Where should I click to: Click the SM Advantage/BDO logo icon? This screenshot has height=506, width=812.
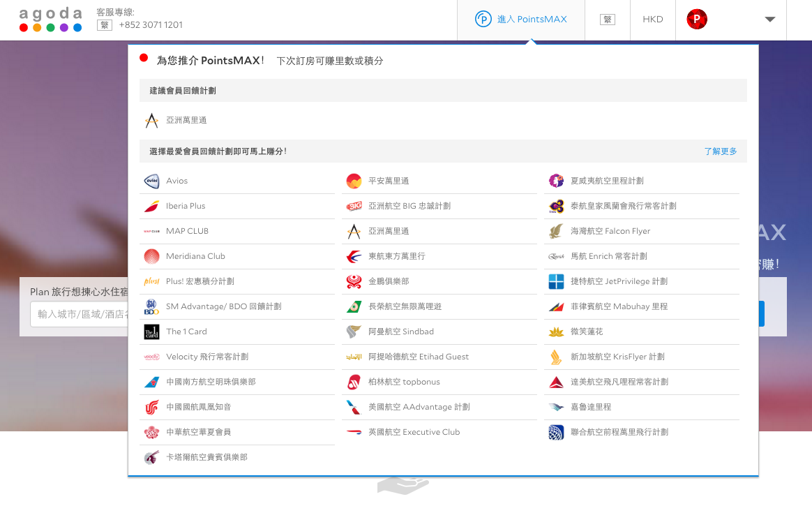coord(152,306)
